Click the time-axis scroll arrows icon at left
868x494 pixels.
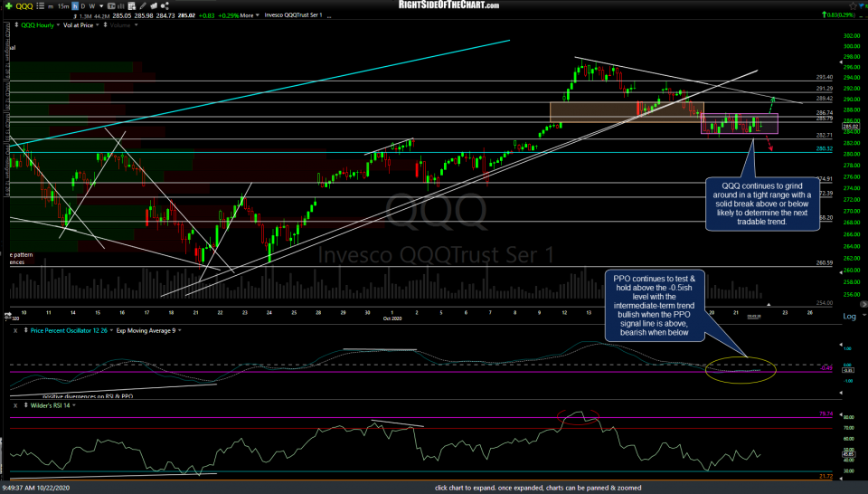click(x=8, y=316)
